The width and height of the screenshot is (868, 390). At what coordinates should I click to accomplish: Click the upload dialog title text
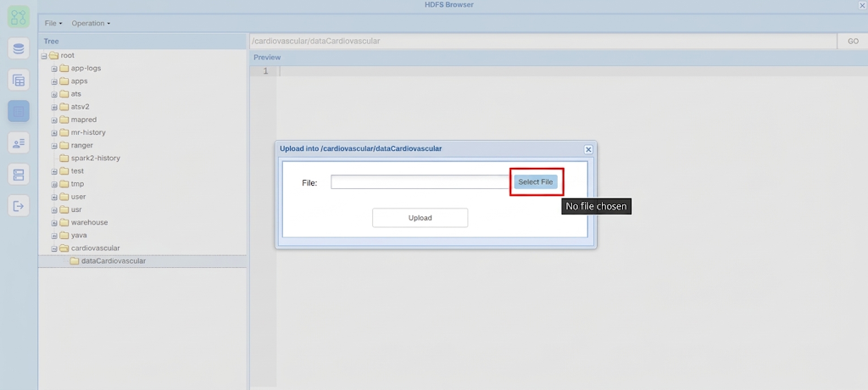pyautogui.click(x=361, y=148)
